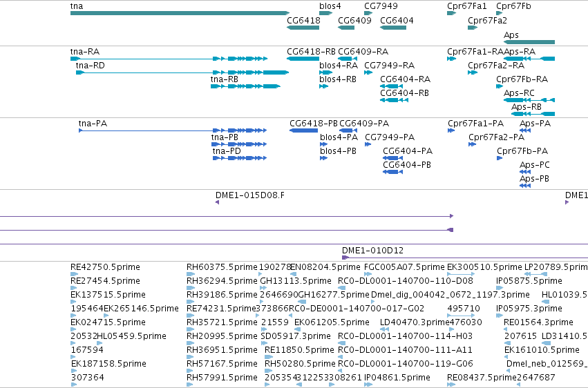Viewport: 588px width, 388px height.
Task: Click the Cpr67Fa2-PA protein label
Action: [496, 137]
